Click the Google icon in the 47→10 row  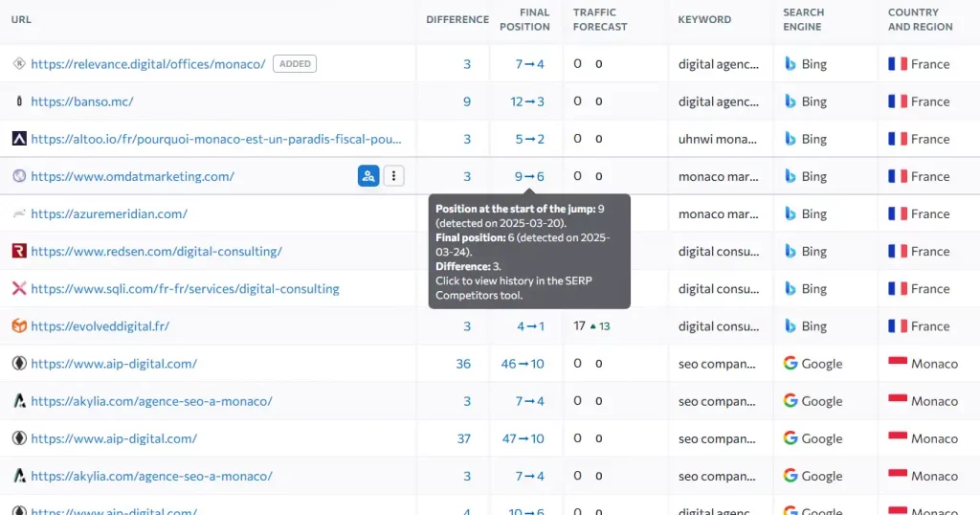point(791,438)
